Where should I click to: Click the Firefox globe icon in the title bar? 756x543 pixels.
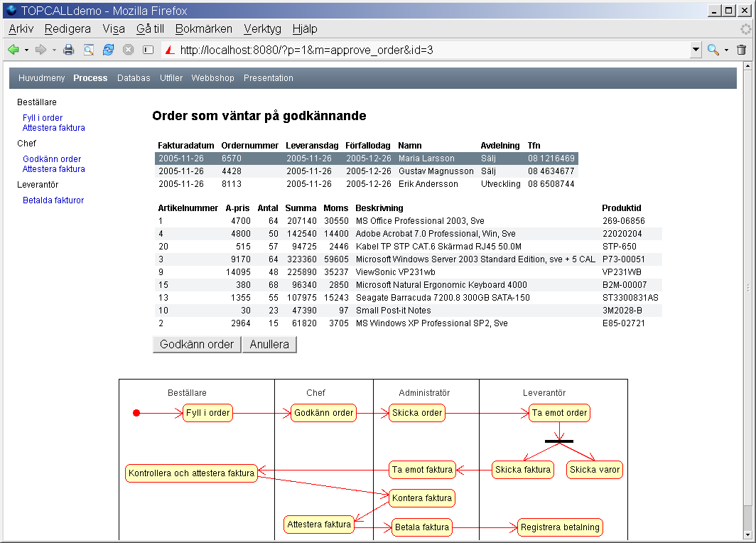(11, 10)
